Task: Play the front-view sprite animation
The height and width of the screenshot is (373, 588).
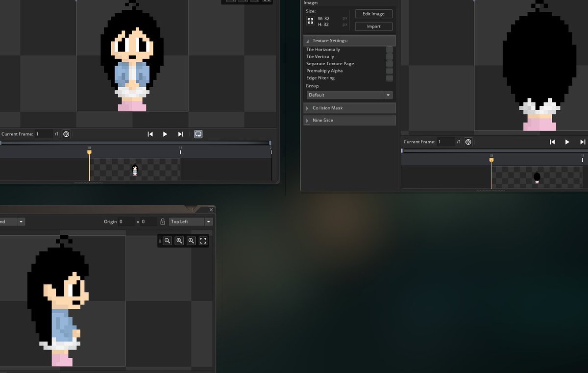Action: [165, 134]
